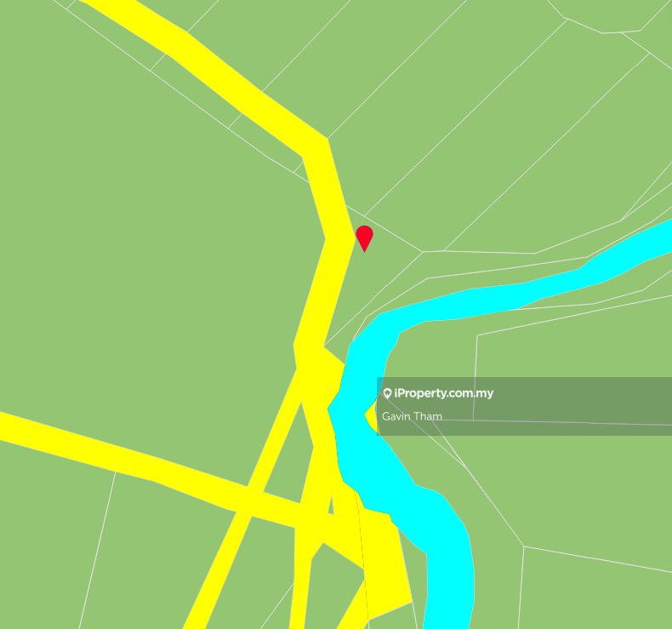This screenshot has height=629, width=672.
Task: Select the Gavin Tham agent name
Action: 412,416
